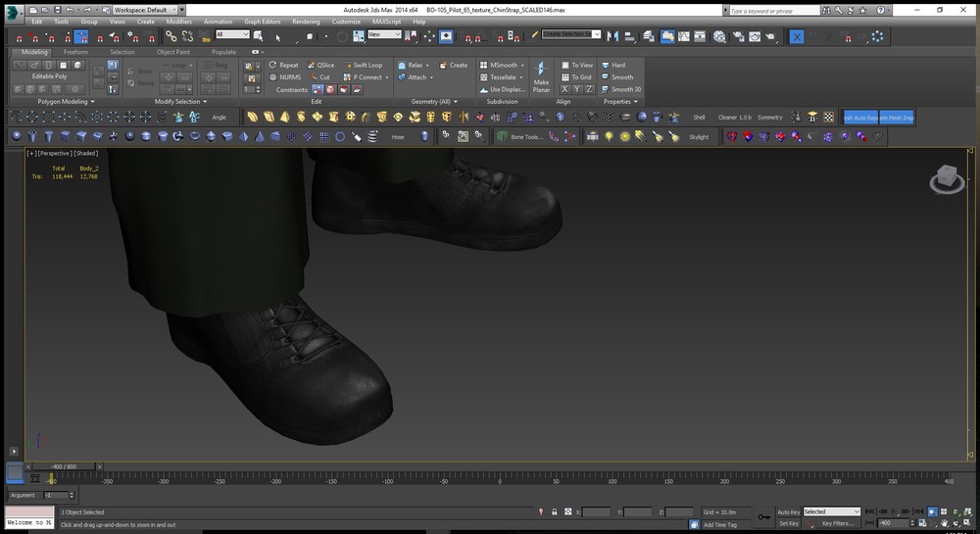
Task: Open the Modifiers menu
Action: click(179, 21)
